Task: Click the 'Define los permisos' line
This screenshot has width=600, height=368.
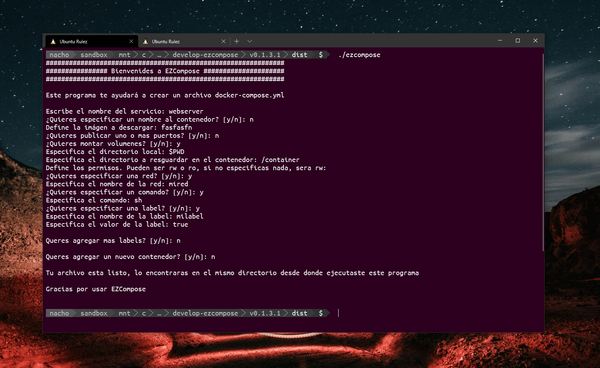Action: click(186, 168)
